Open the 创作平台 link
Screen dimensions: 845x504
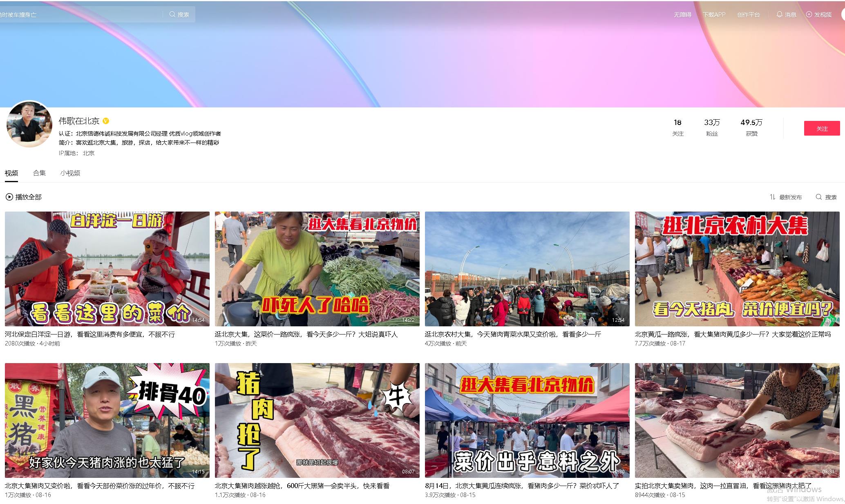coord(748,15)
